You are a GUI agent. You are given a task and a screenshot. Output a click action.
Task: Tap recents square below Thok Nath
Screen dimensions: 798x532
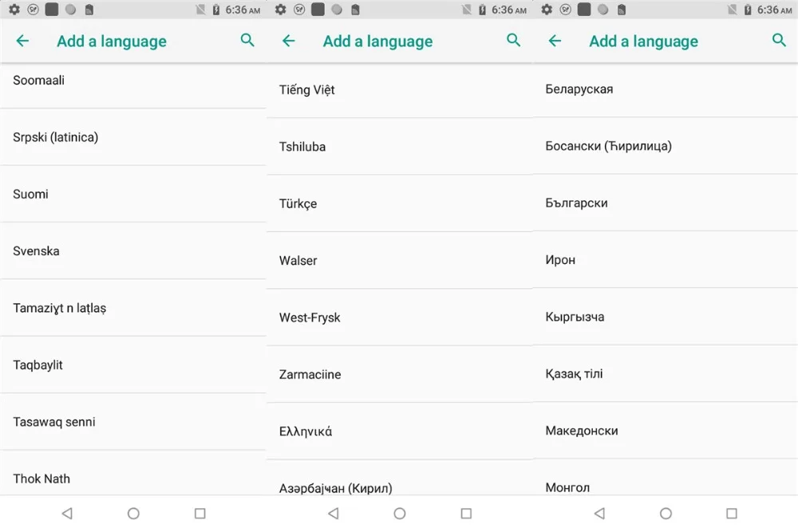[x=200, y=513]
